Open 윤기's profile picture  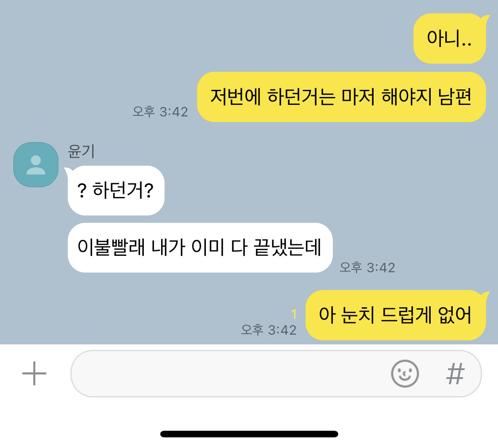[36, 165]
